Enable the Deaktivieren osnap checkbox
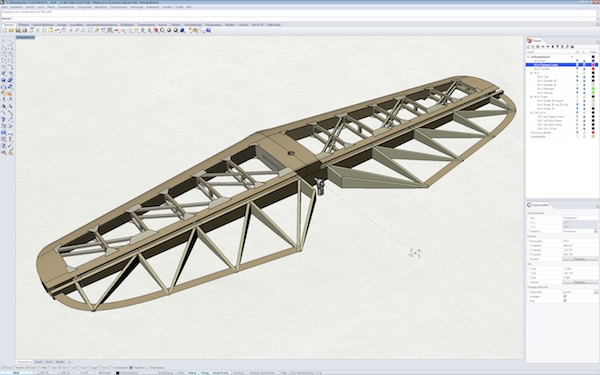The height and width of the screenshot is (375, 600). (148, 368)
